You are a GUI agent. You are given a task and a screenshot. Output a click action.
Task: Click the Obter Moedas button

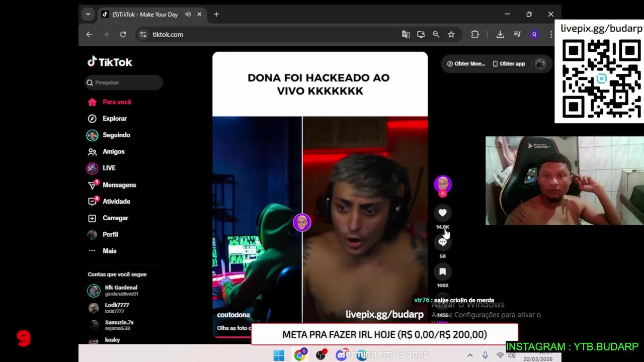click(466, 64)
